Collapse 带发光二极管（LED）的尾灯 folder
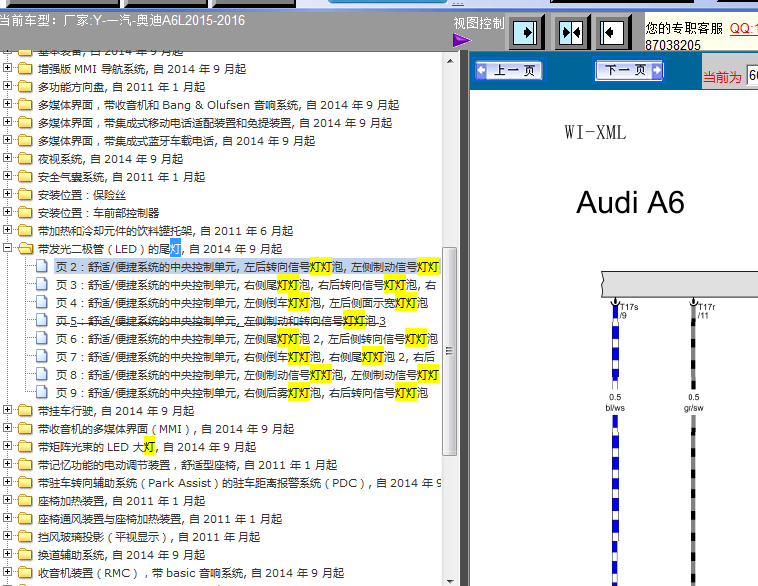 pos(7,248)
